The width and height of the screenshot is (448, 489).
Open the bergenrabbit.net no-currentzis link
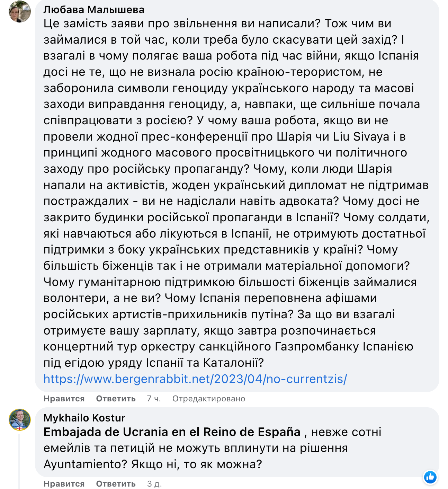click(x=195, y=379)
